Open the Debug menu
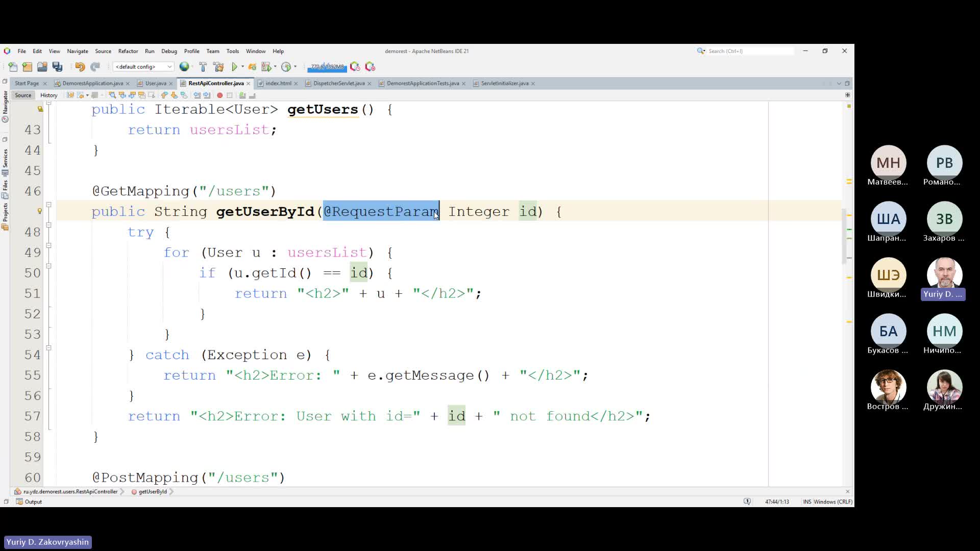The width and height of the screenshot is (980, 551). (x=169, y=51)
